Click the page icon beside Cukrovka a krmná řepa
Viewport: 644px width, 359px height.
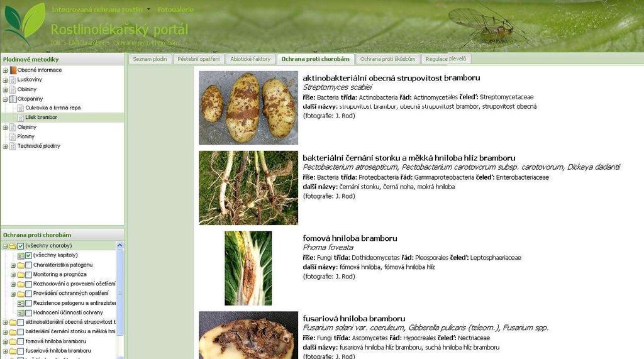[x=21, y=108]
